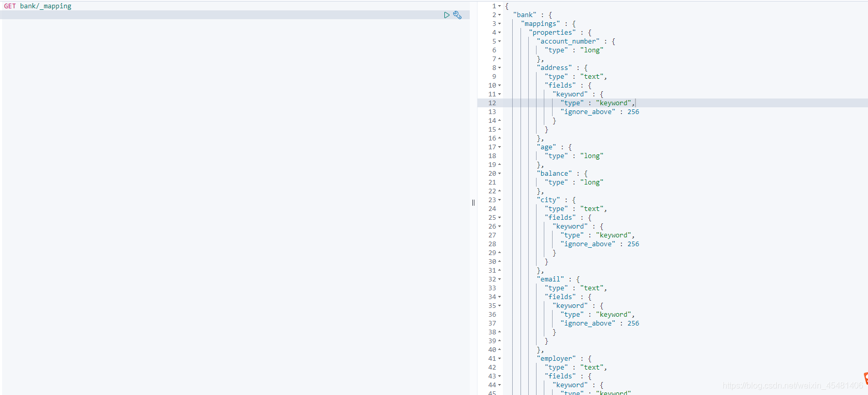Click the "email" key text

click(550, 279)
